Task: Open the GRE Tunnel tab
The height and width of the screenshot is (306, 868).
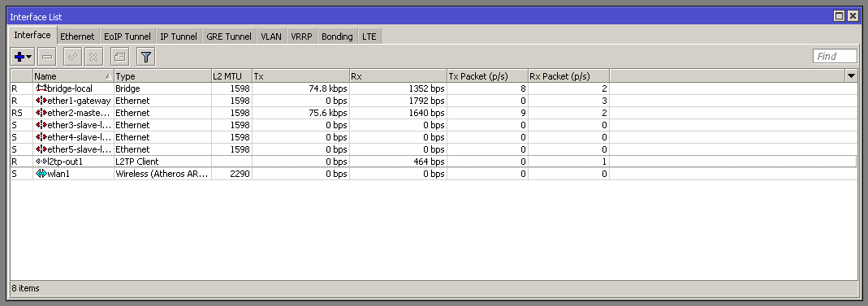Action: [x=229, y=37]
